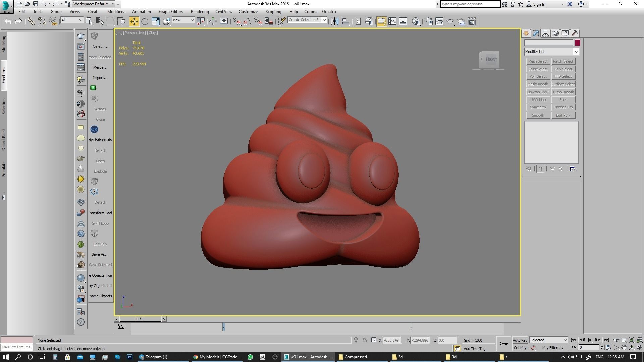Play the animation
The height and width of the screenshot is (362, 644).
click(x=590, y=340)
